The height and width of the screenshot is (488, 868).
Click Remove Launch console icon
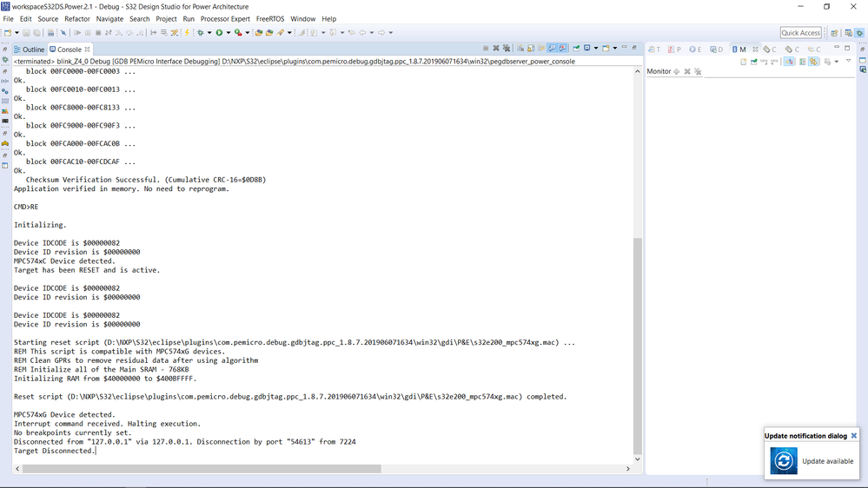coord(496,48)
